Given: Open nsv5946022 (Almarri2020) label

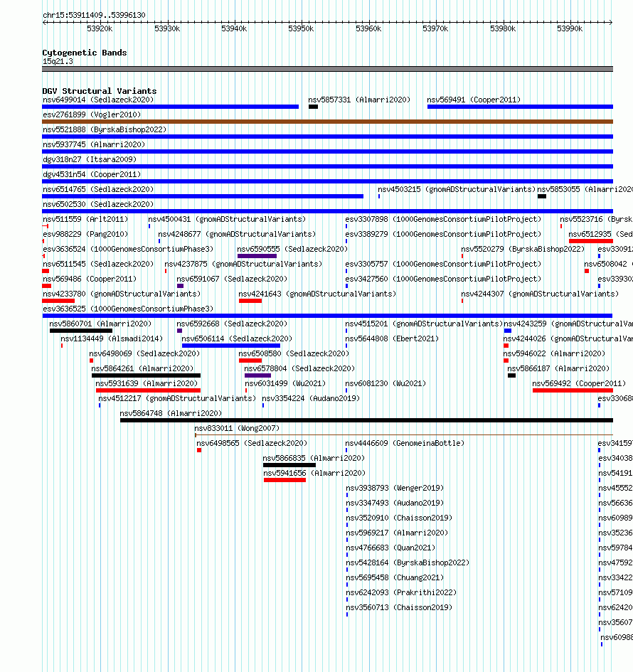Looking at the screenshot, I should [x=554, y=354].
